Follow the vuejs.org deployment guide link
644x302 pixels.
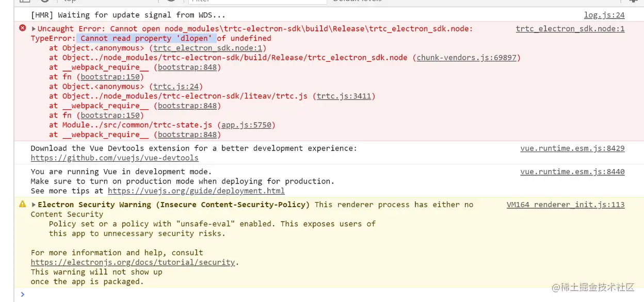196,191
